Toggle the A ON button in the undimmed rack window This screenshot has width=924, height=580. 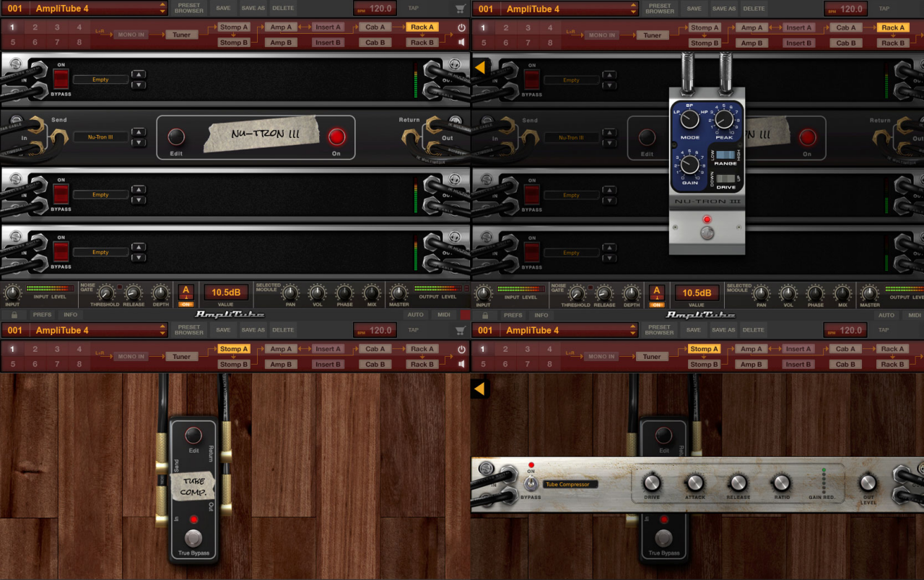coord(186,295)
